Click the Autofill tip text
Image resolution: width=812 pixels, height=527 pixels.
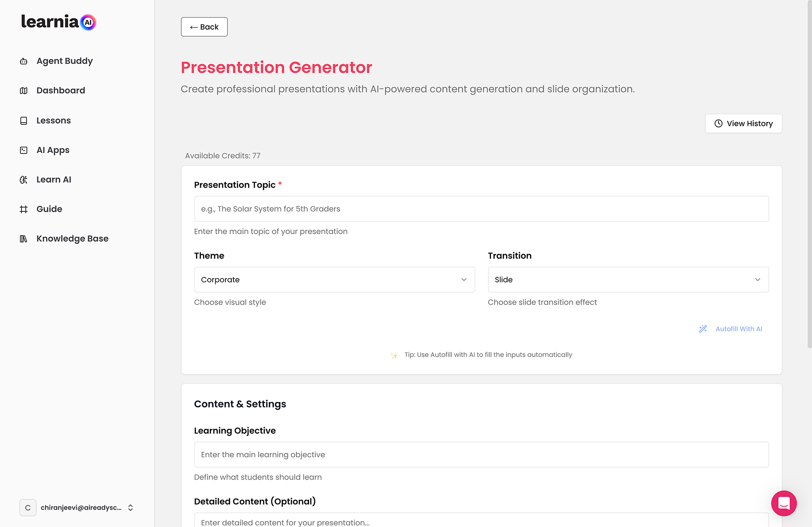tap(488, 355)
